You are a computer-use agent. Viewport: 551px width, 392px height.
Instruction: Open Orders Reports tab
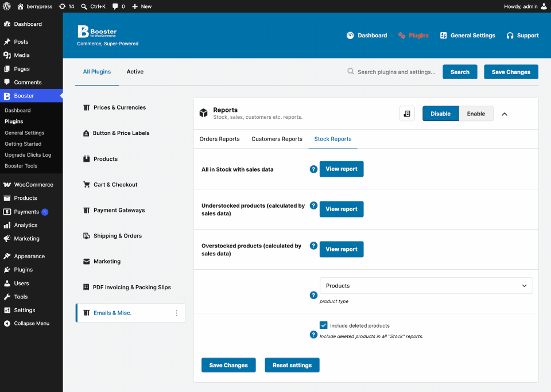pyautogui.click(x=219, y=139)
